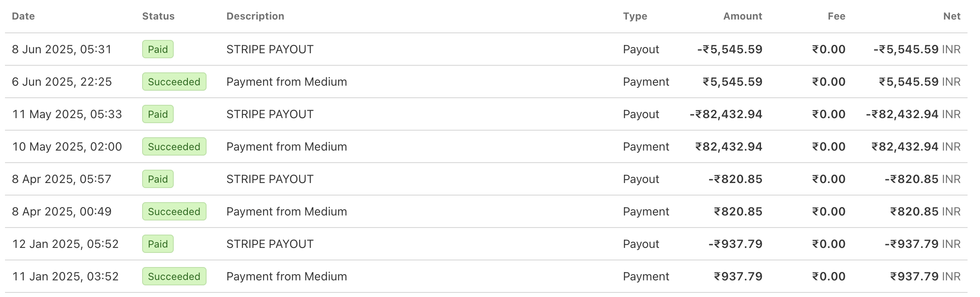Viewport: 980px width, 297px height.
Task: Click the Status column header
Action: pos(158,16)
